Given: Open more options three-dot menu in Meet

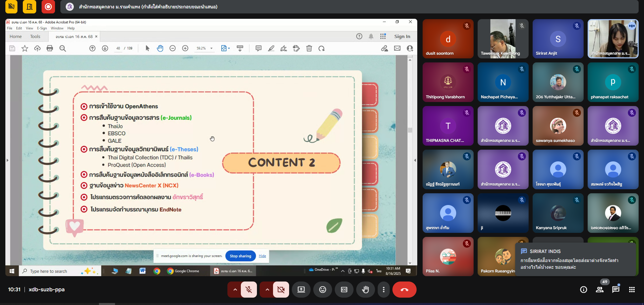Looking at the screenshot, I should coord(384,290).
